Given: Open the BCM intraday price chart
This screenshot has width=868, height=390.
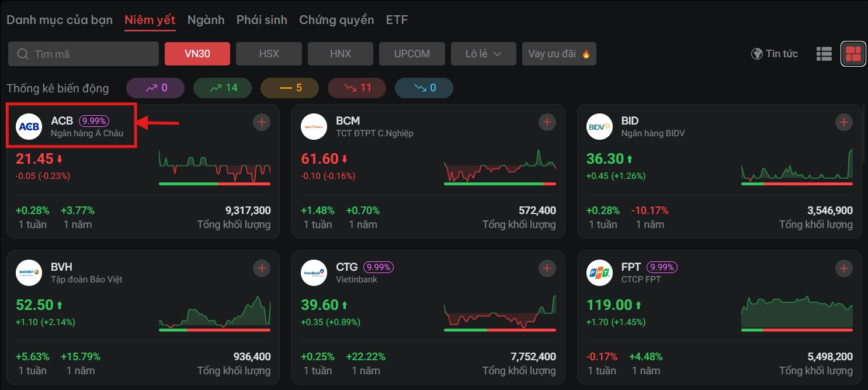Looking at the screenshot, I should pyautogui.click(x=500, y=166).
